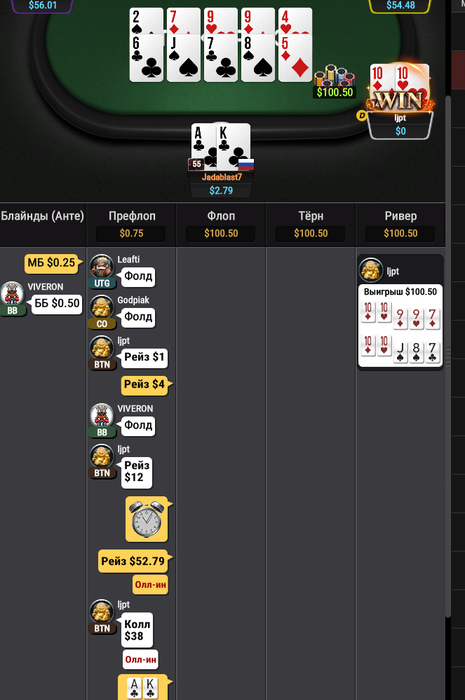
Task: Click Godpiak's CO avatar icon
Action: pyautogui.click(x=102, y=307)
